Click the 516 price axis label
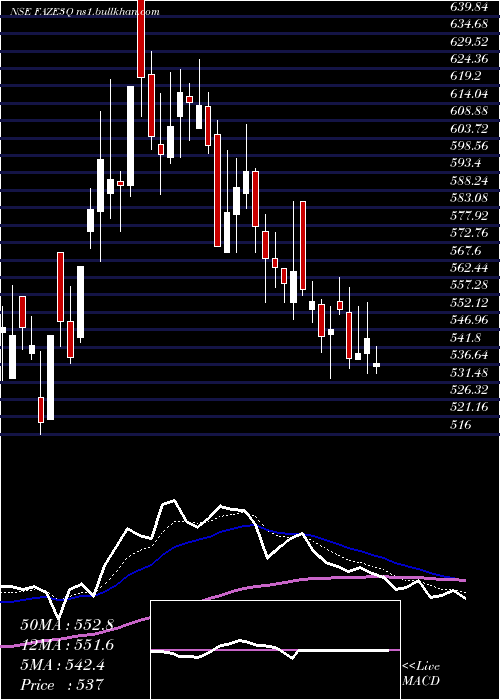 coord(461,425)
